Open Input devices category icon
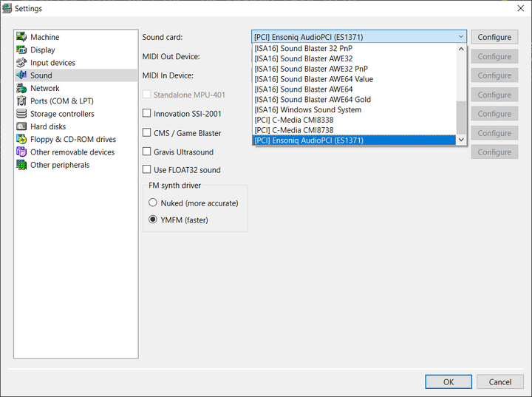Image resolution: width=532 pixels, height=397 pixels. [21, 63]
